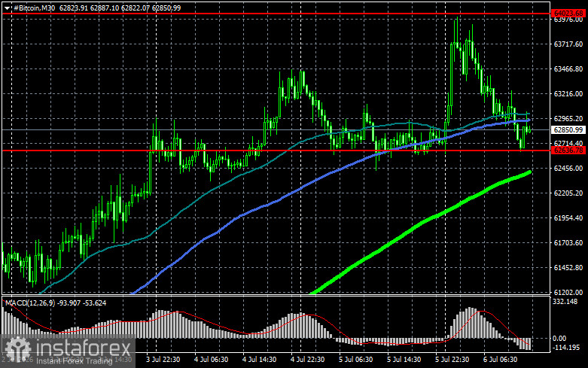
Task: Click the Instant Forex Trading tagline
Action: pyautogui.click(x=75, y=361)
